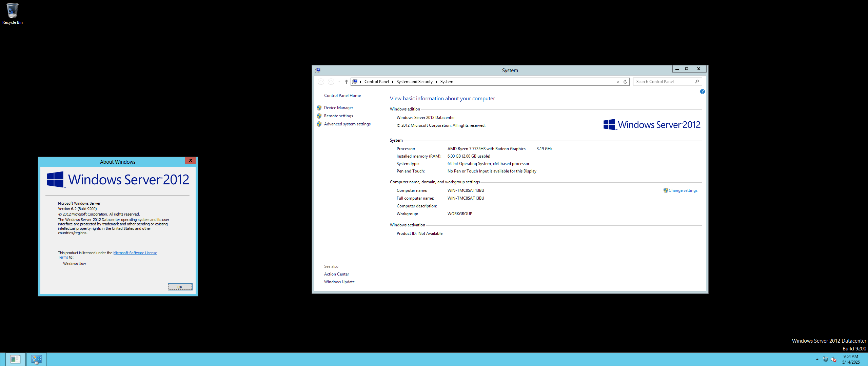Click the search magnifier icon
868x366 pixels.
(x=697, y=82)
